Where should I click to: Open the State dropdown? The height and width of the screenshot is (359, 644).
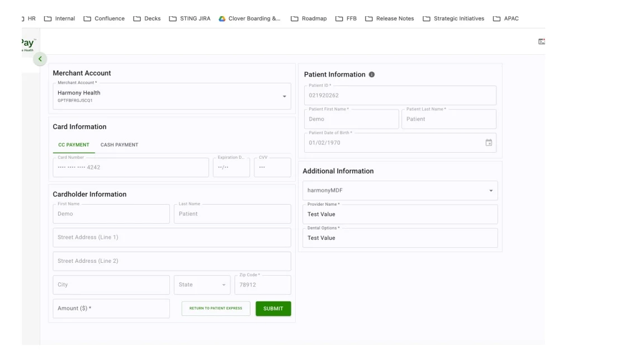pos(202,285)
